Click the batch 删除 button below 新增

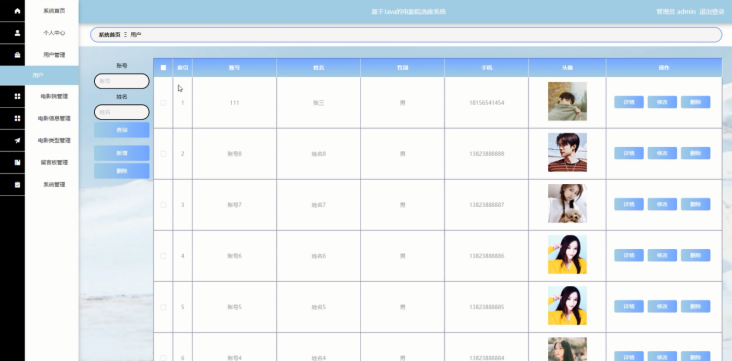pyautogui.click(x=122, y=171)
